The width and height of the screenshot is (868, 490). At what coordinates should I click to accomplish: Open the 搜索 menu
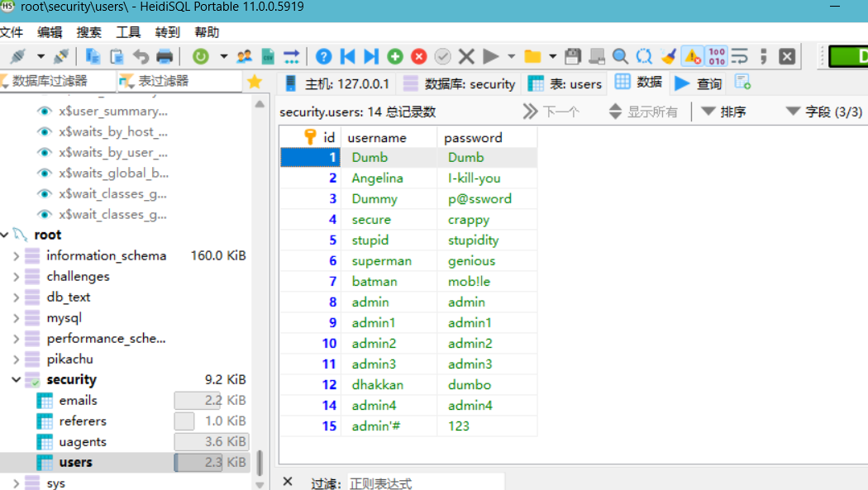(x=89, y=32)
